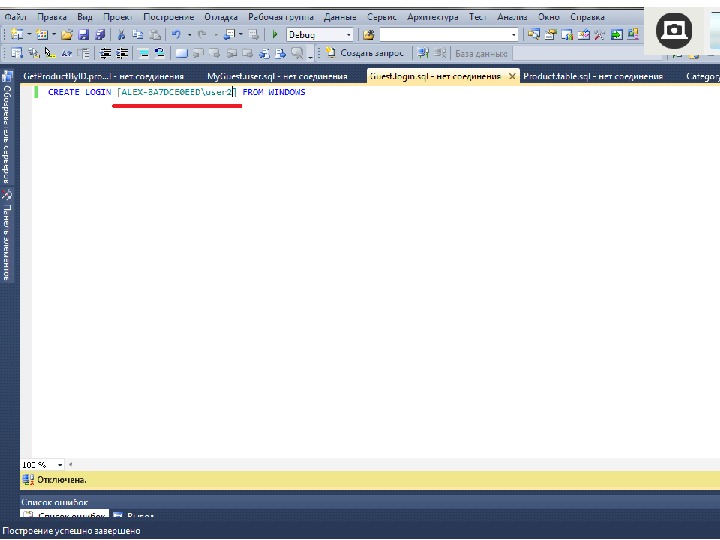The height and width of the screenshot is (540, 720).
Task: Click the green arrow window icon
Action: pos(617,34)
